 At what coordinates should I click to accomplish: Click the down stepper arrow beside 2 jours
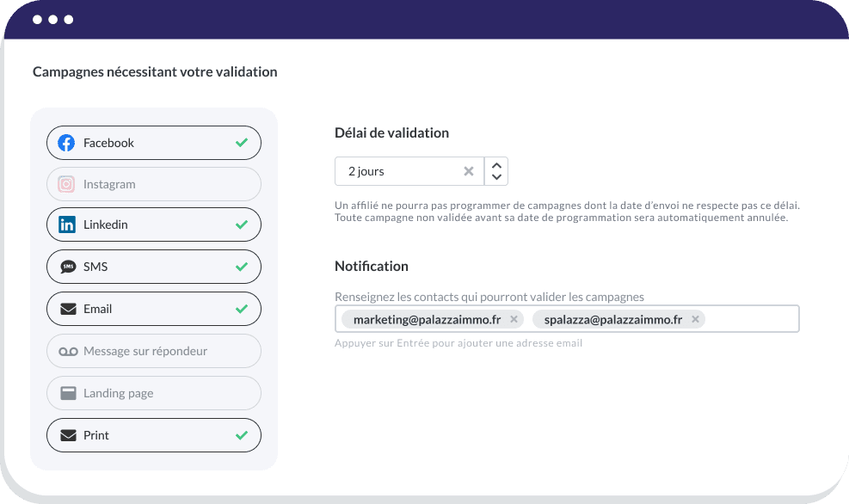495,177
